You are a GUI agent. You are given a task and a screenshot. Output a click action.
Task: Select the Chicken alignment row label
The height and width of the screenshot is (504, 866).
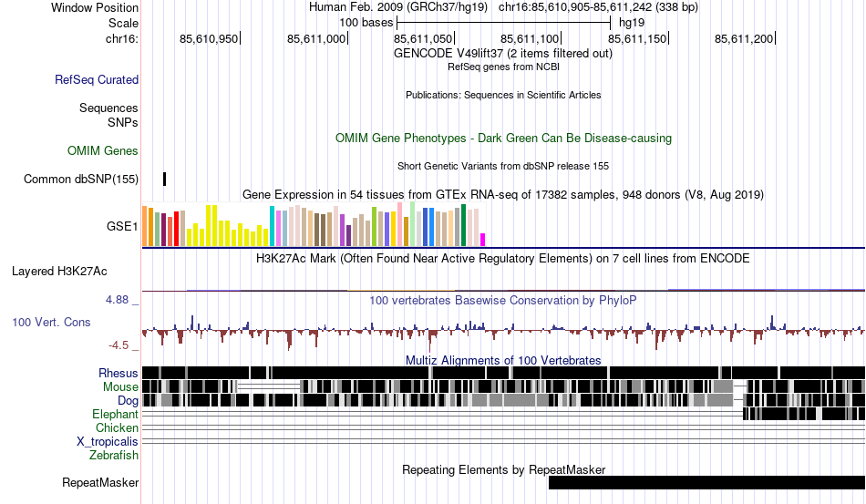tap(117, 427)
